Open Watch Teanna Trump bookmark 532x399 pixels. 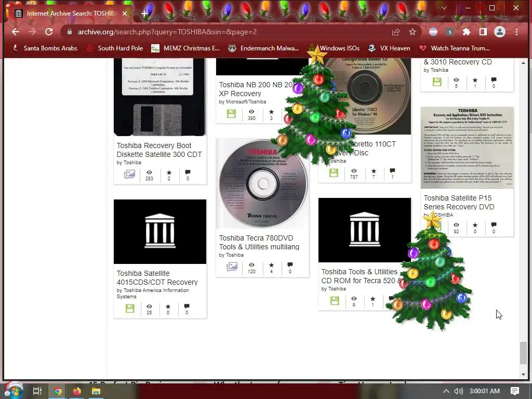(x=455, y=48)
